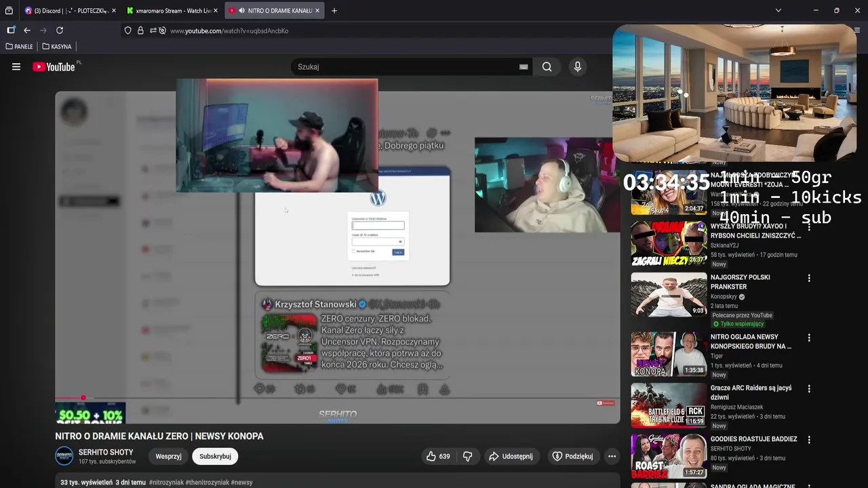Open options for Gracze ARC Raiders video
Screen dimensions: 868x488
click(809, 389)
